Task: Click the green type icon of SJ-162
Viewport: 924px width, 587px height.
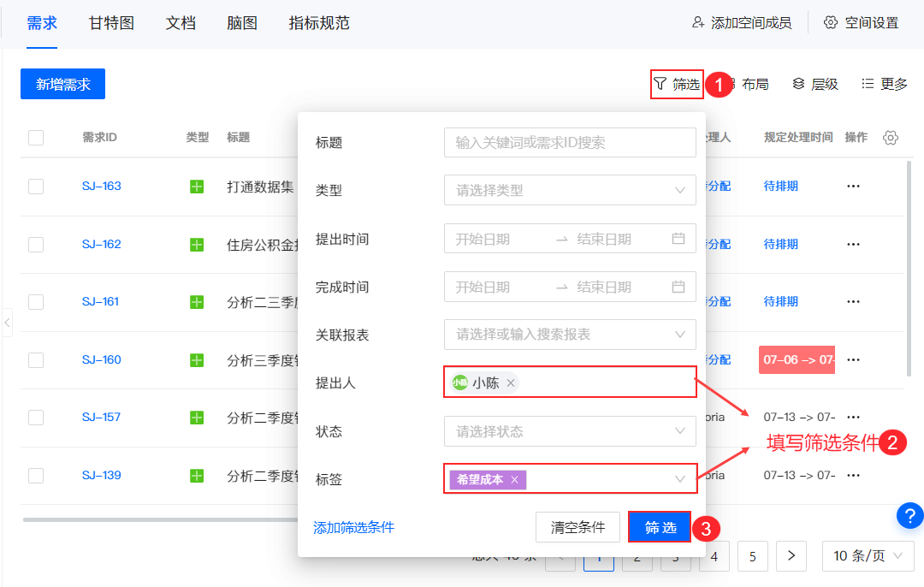Action: (x=197, y=245)
